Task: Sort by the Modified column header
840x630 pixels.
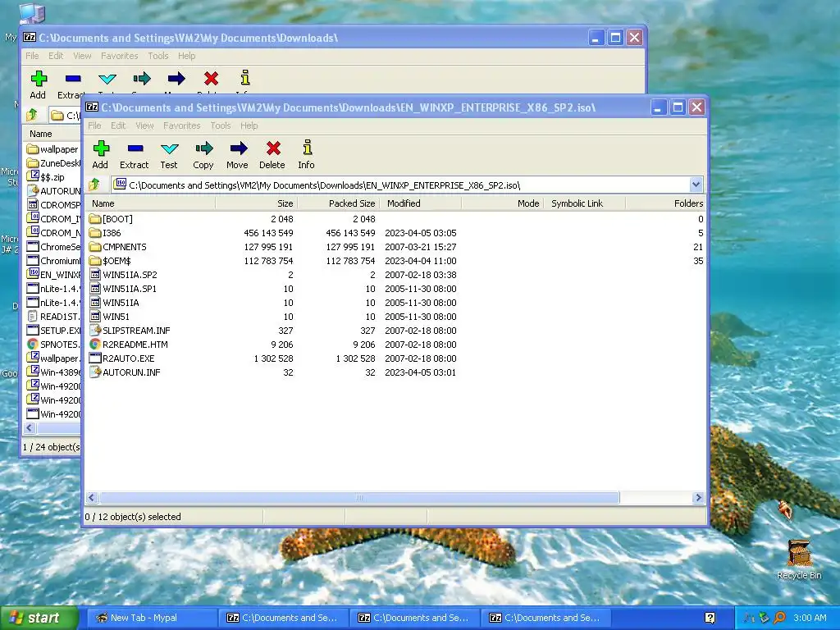Action: click(421, 203)
